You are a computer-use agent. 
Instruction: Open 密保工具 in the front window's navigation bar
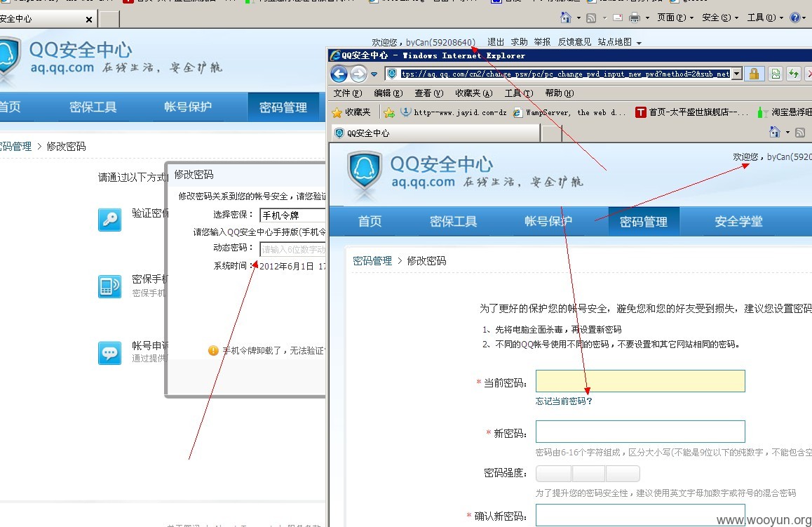tap(453, 222)
